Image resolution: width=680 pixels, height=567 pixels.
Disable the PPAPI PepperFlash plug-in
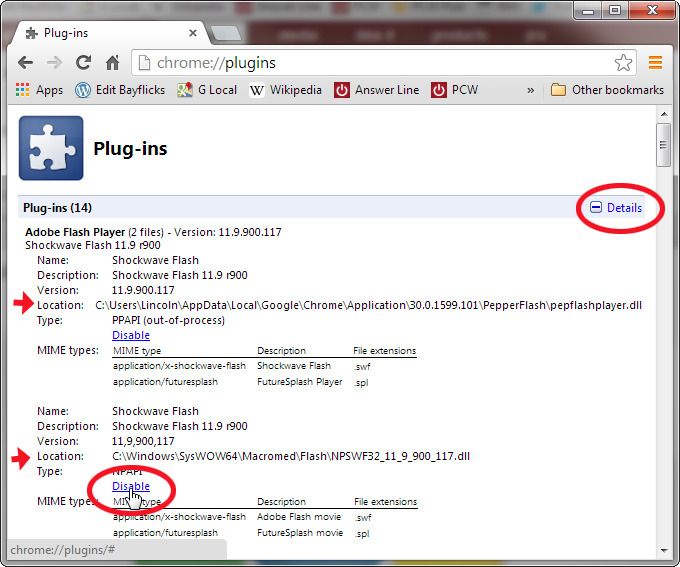(x=131, y=335)
